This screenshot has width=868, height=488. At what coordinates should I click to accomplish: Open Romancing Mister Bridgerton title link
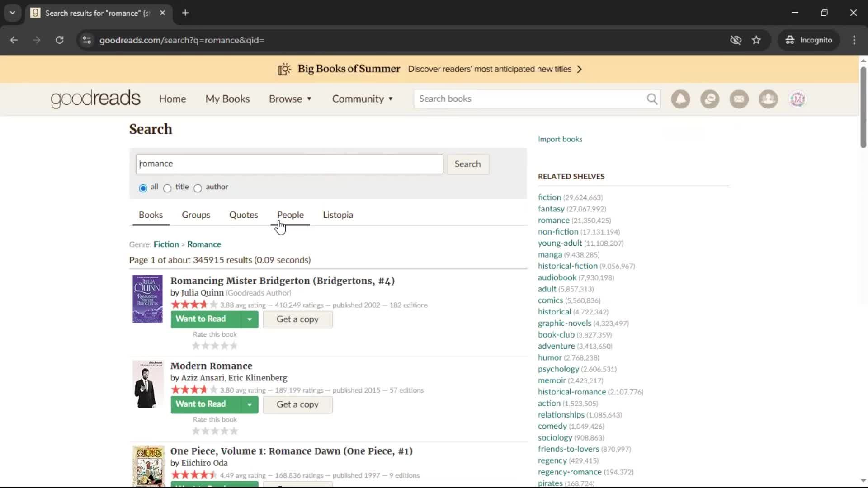pos(282,281)
